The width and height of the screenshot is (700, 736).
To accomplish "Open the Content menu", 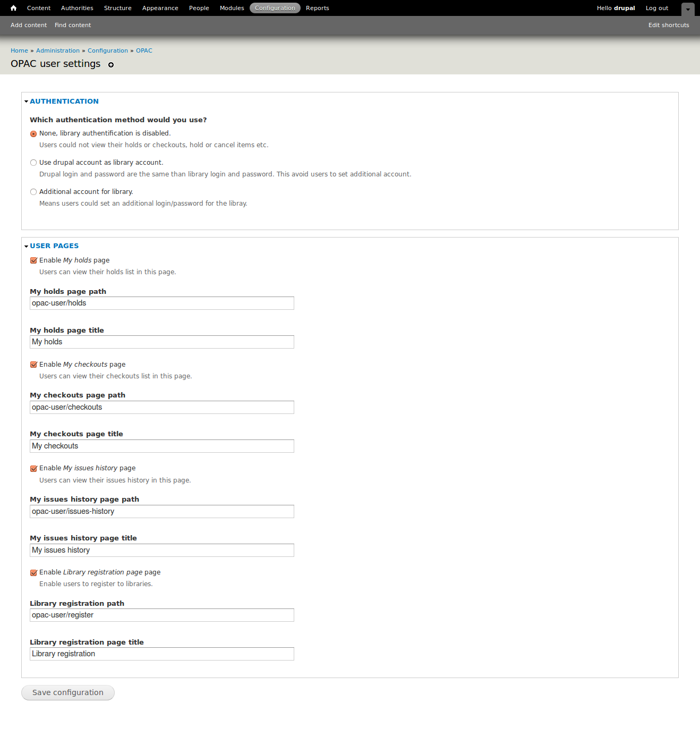I will coord(39,8).
